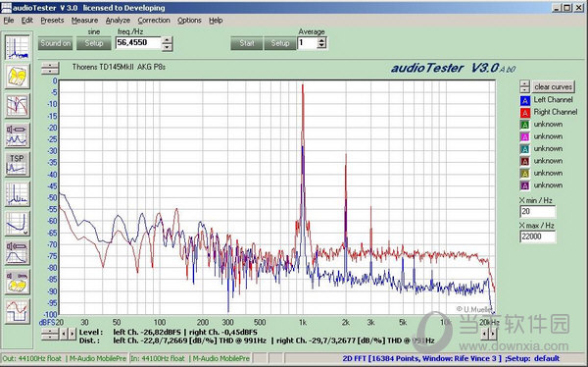Select the dark red unknown curve marker
The width and height of the screenshot is (588, 367).
525,161
